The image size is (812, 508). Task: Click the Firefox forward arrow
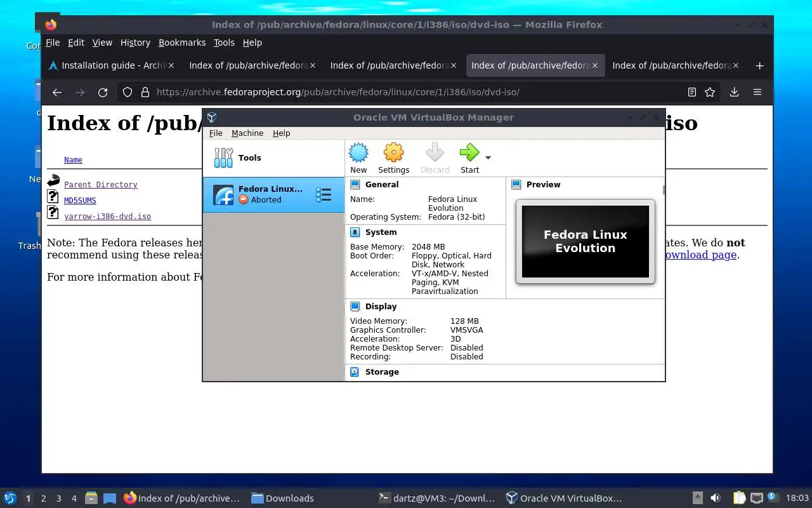coord(80,92)
